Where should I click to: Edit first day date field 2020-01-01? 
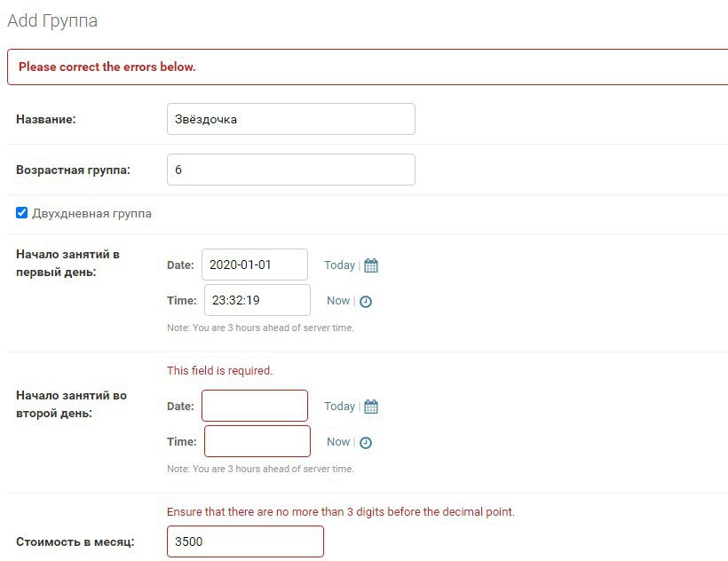[255, 265]
